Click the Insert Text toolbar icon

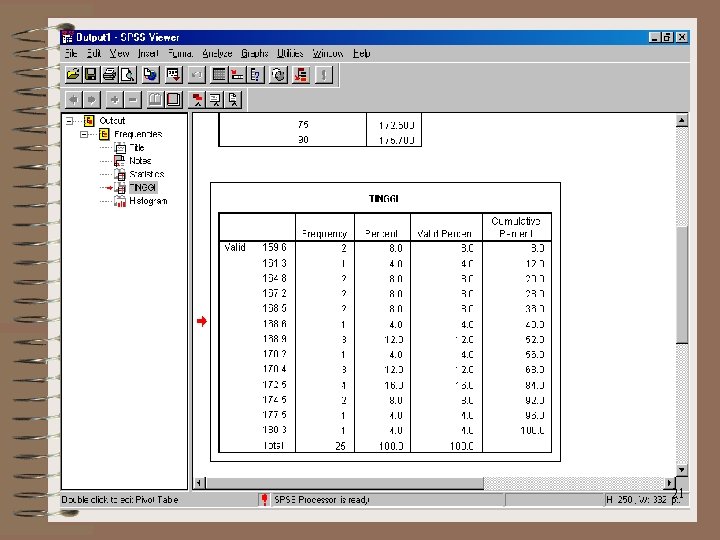(233, 99)
